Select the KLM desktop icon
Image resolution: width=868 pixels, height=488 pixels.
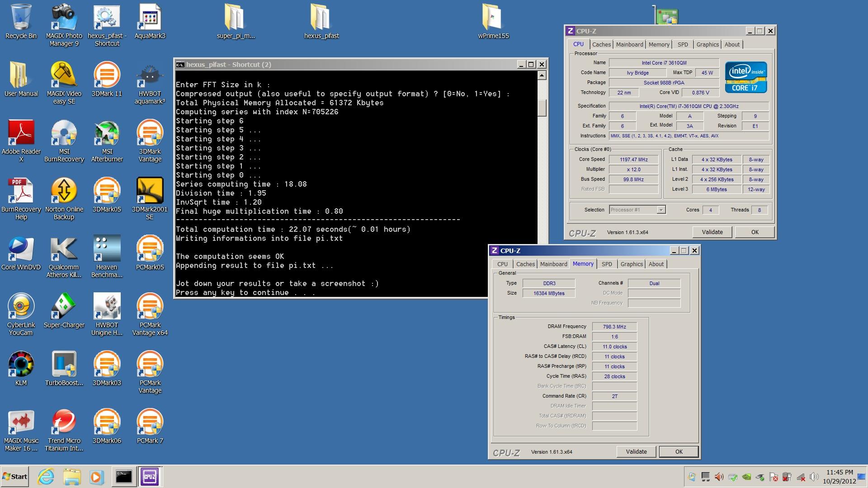(21, 369)
